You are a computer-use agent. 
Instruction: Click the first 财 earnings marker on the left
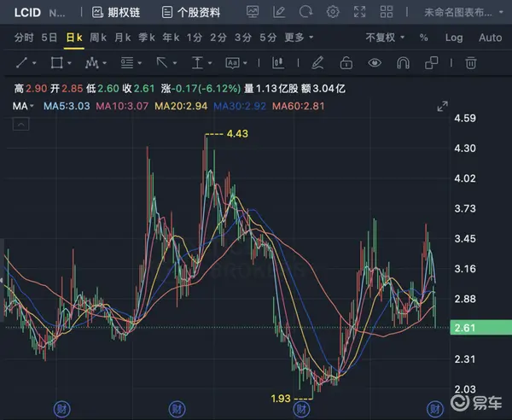coord(61,409)
